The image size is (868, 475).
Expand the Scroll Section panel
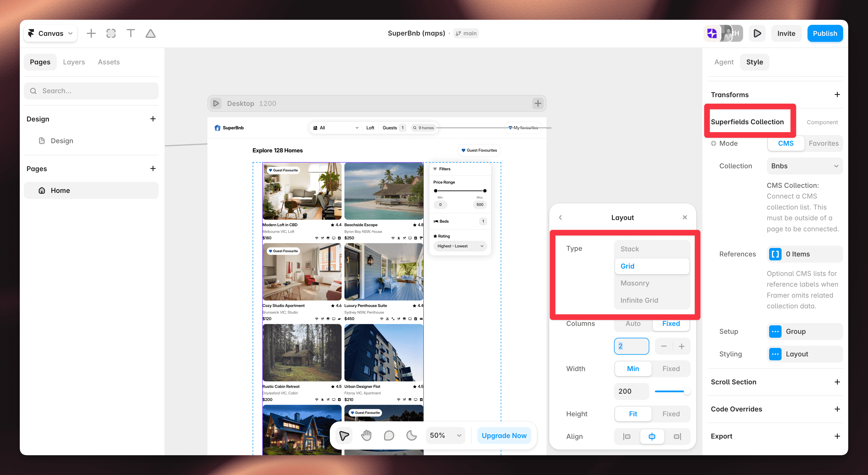click(837, 382)
